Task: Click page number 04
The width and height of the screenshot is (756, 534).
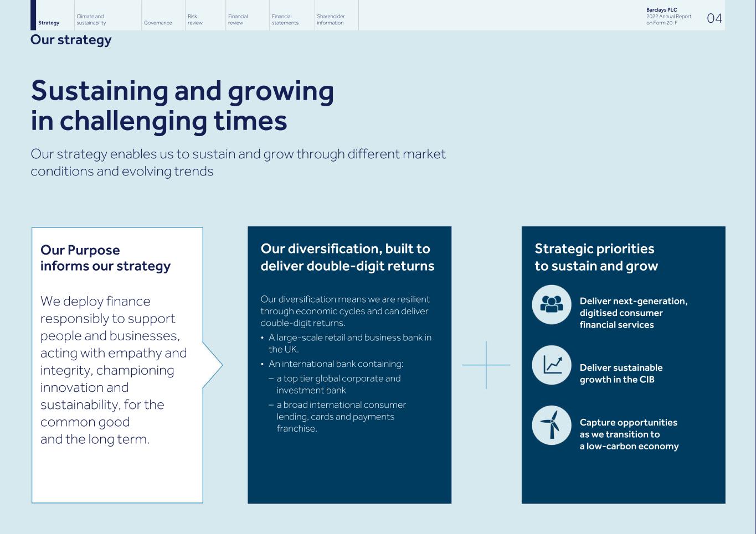Action: [714, 18]
